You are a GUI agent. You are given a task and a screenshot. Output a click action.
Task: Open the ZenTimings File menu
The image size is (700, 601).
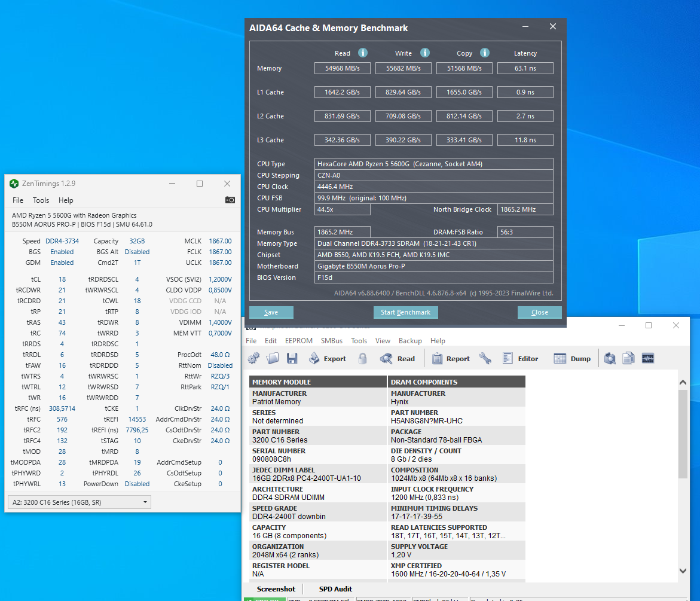pyautogui.click(x=18, y=200)
